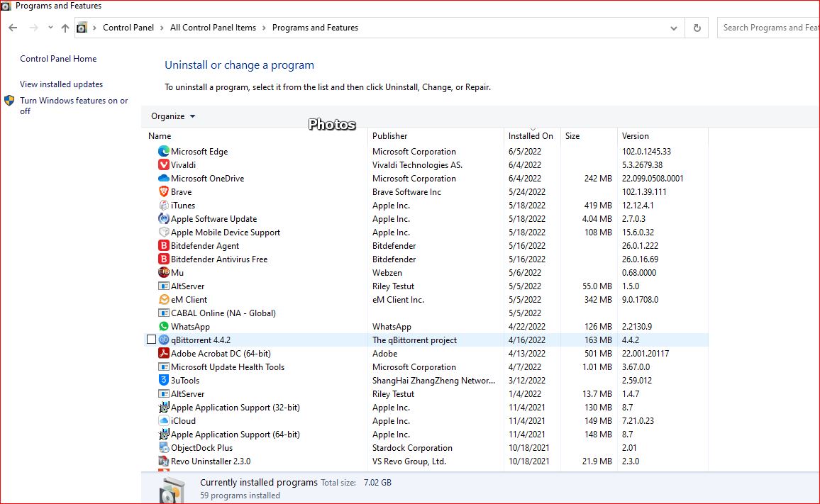The width and height of the screenshot is (820, 504).
Task: Click the Apple Software Update icon
Action: tap(164, 218)
